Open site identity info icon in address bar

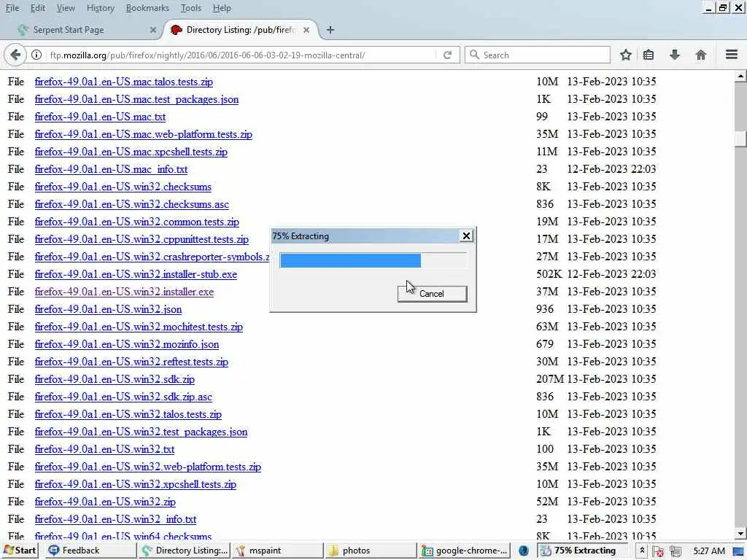36,55
